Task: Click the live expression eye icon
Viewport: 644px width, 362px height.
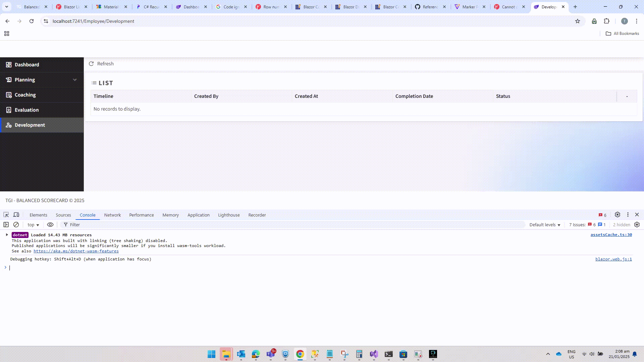Action: [x=50, y=225]
